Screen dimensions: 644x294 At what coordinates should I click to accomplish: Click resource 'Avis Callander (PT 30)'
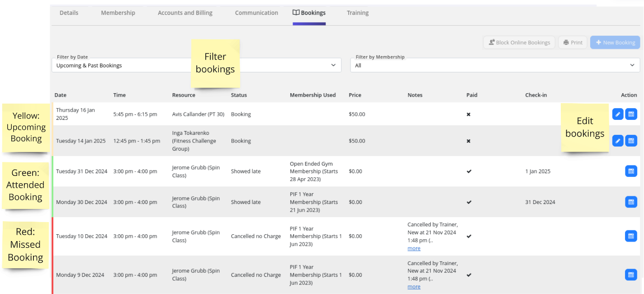[x=198, y=114]
